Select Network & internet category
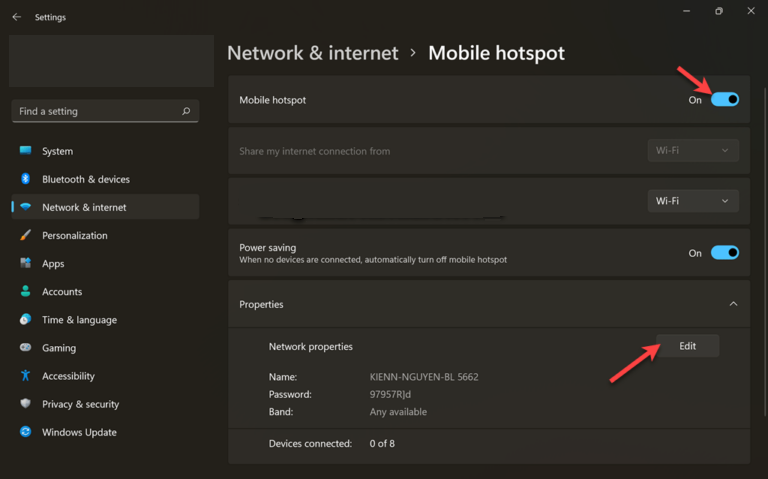 [x=105, y=207]
